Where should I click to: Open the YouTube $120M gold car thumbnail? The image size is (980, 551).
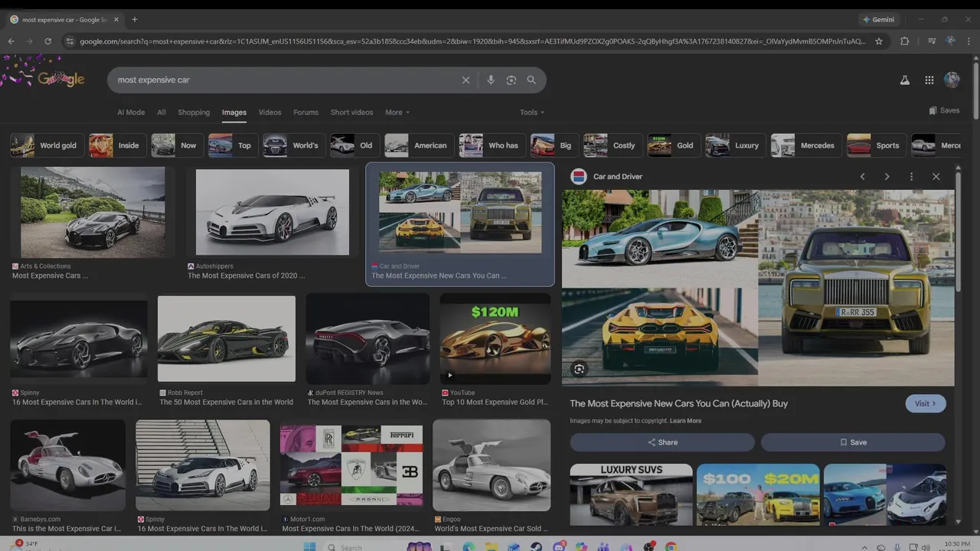point(495,338)
